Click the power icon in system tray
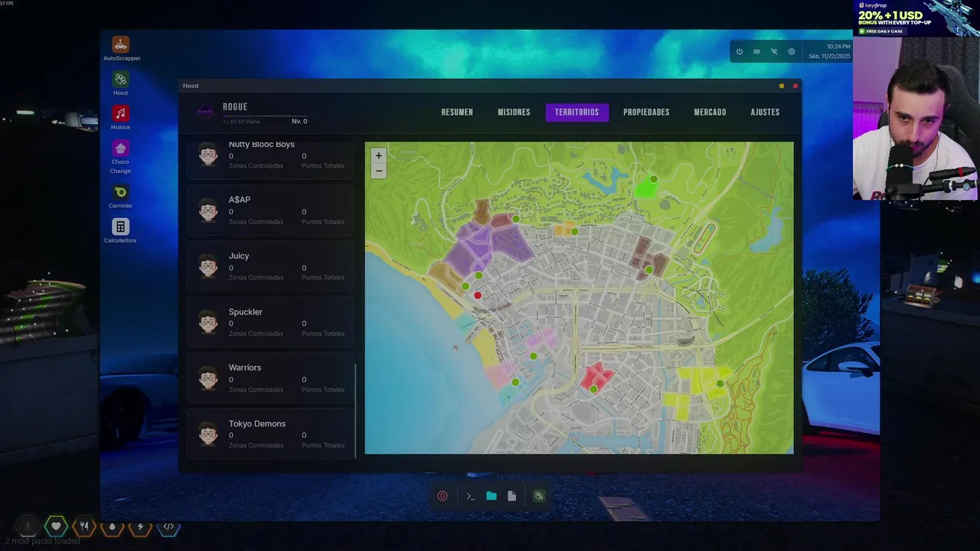980x551 pixels. [x=739, y=52]
